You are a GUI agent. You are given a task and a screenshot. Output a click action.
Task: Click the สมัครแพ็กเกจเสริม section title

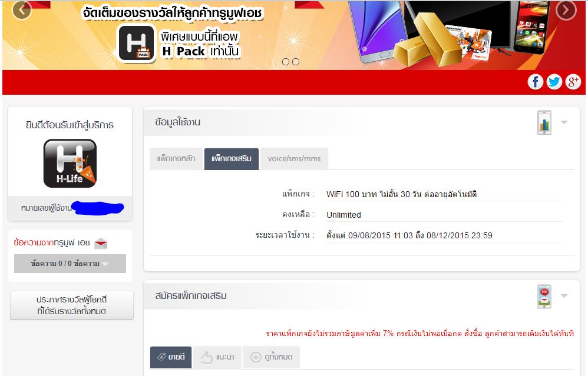point(191,296)
